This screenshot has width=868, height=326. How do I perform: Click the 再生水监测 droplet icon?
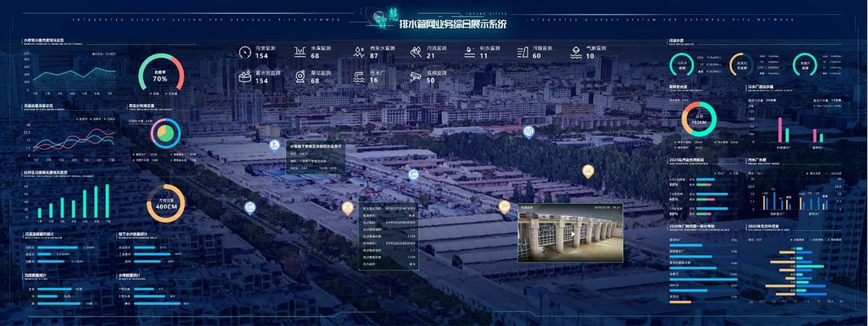pyautogui.click(x=359, y=52)
